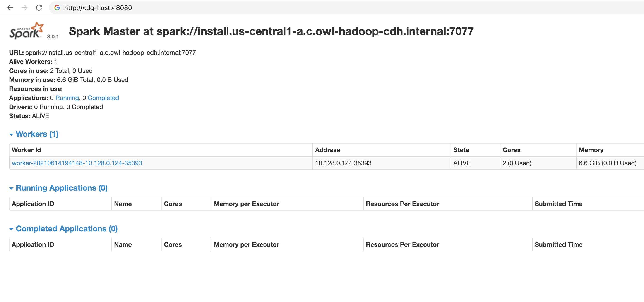Viewport: 644px width, 302px height.
Task: Sort workers by Address column header
Action: click(327, 150)
